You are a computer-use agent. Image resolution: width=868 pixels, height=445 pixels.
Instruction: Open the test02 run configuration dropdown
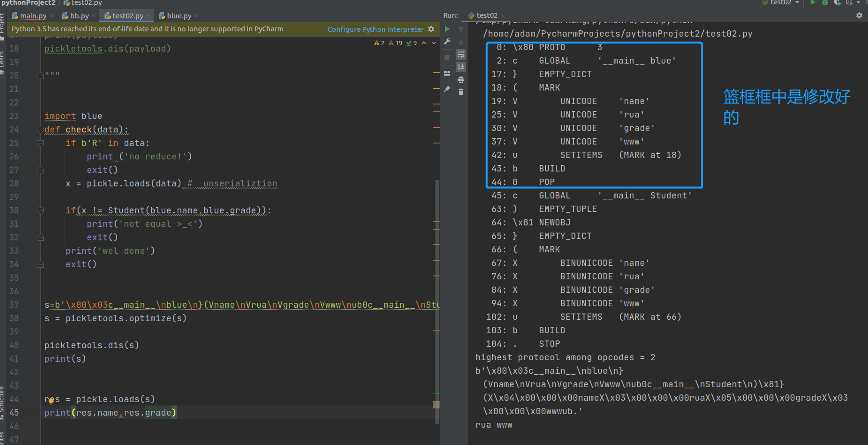780,2
